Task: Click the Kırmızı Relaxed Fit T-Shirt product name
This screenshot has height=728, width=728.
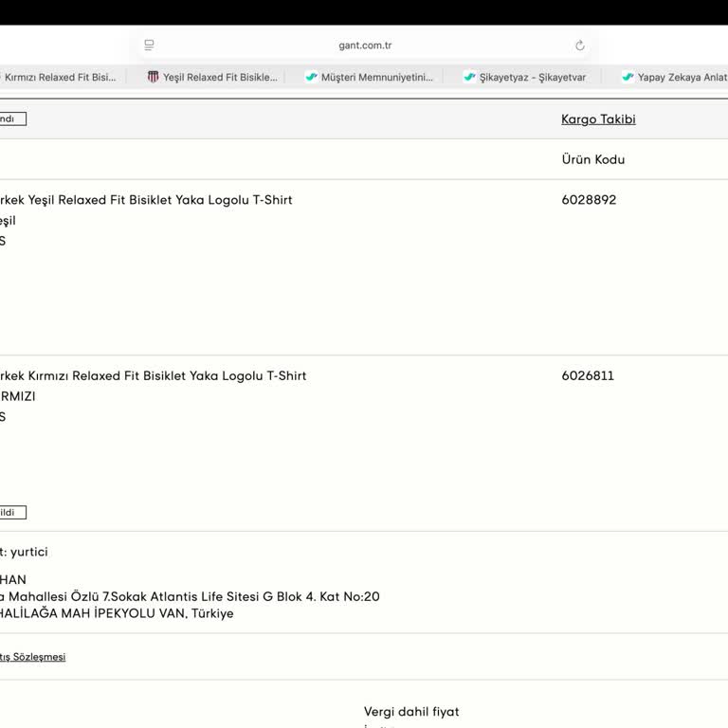Action: pyautogui.click(x=153, y=375)
